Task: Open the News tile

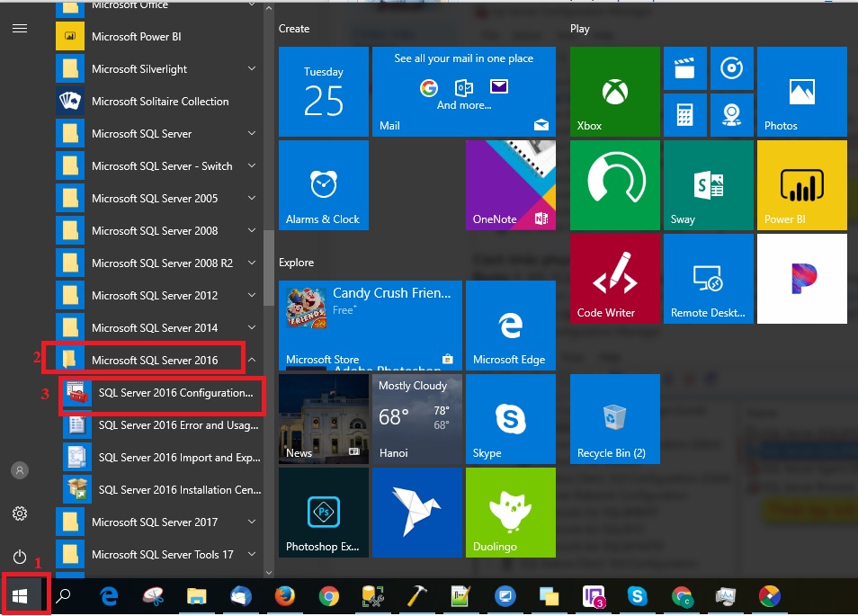Action: [324, 419]
